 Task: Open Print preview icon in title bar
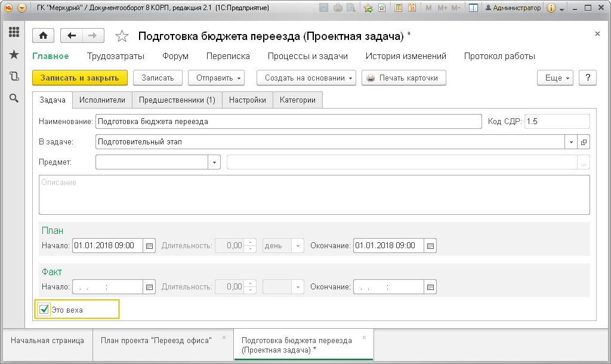[x=351, y=8]
